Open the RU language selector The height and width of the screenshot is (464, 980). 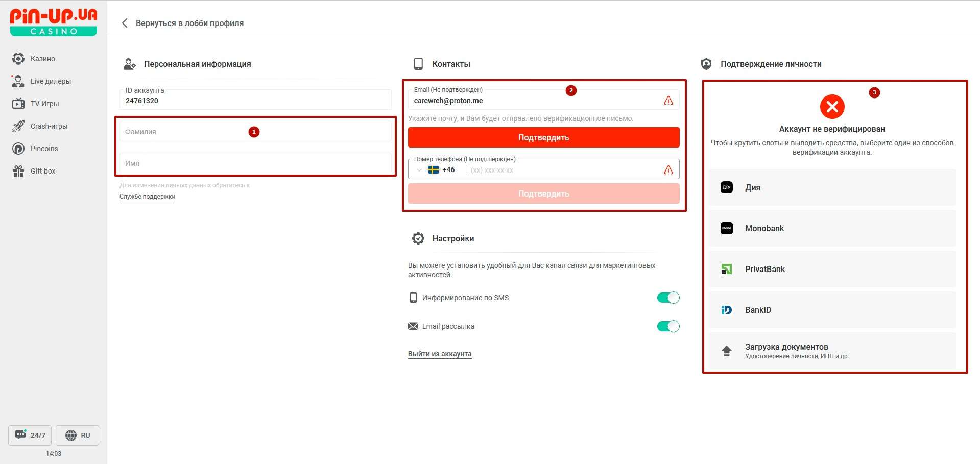pyautogui.click(x=78, y=435)
